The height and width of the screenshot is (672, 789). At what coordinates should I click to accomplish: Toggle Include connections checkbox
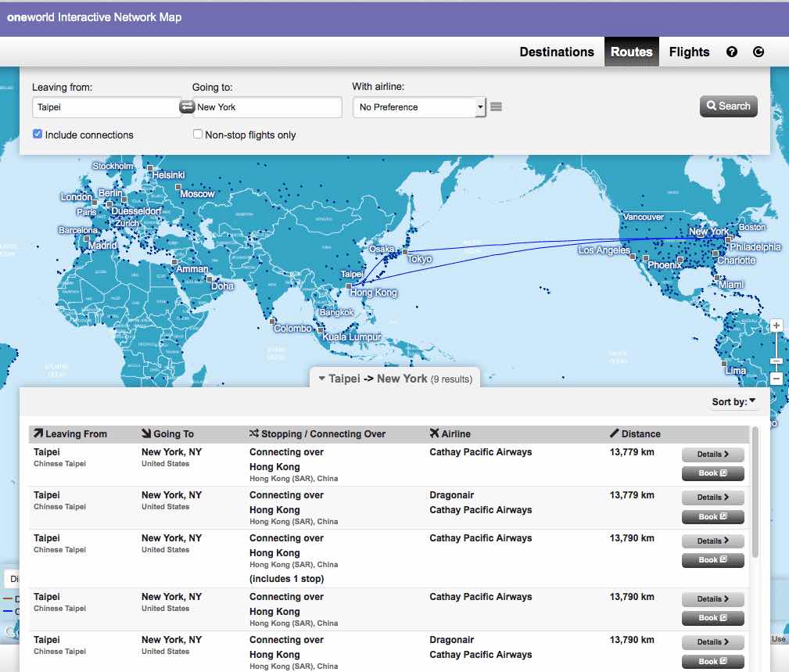38,134
